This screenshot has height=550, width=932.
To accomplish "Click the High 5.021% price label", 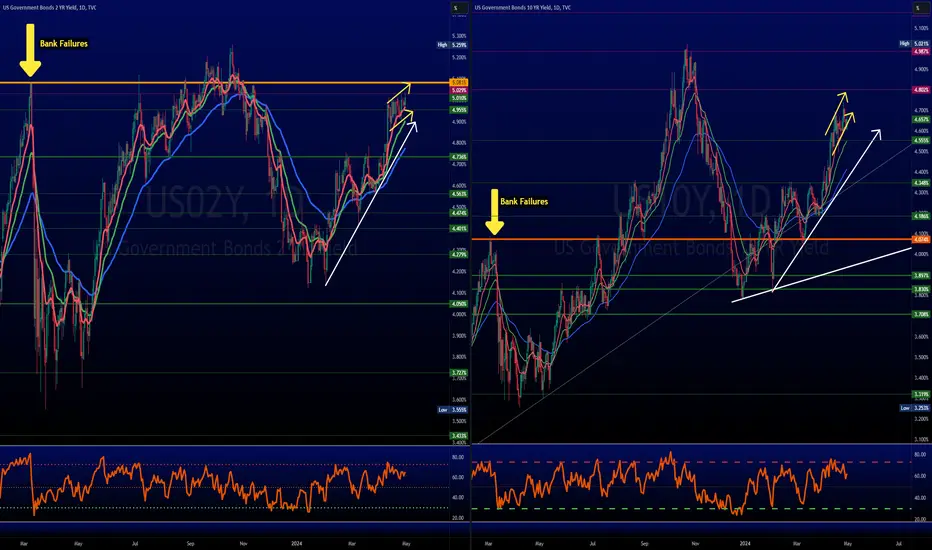I will 914,43.
